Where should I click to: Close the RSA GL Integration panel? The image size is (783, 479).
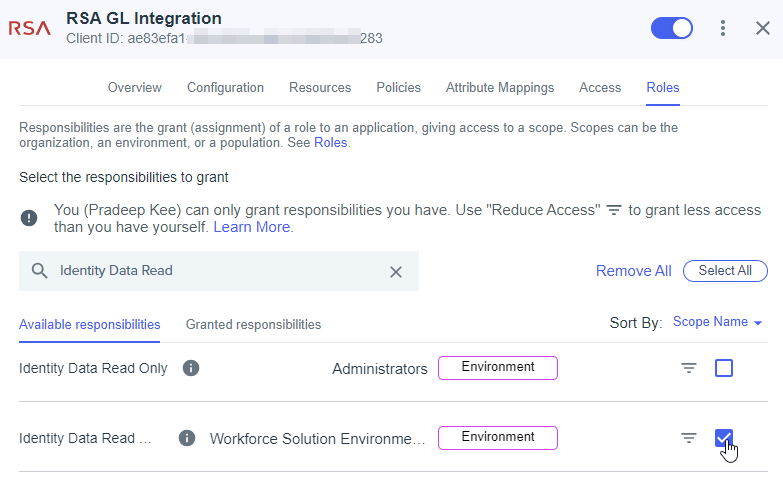tap(763, 28)
